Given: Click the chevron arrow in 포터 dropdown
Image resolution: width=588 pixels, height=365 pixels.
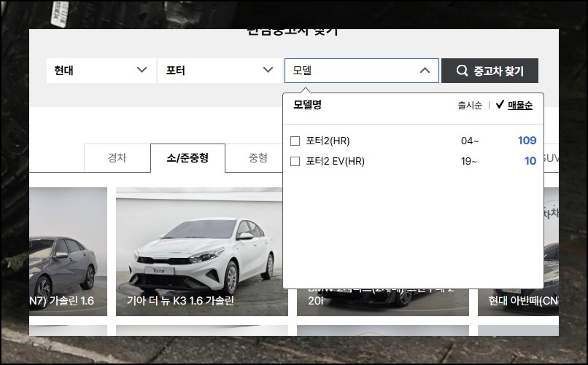Looking at the screenshot, I should click(268, 70).
